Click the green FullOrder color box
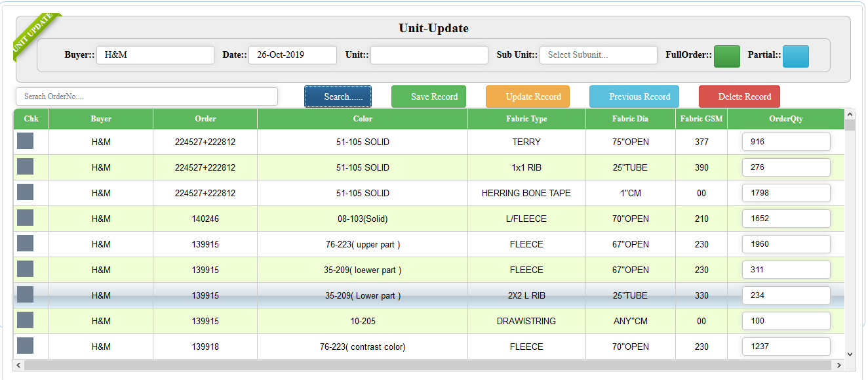Image resolution: width=868 pixels, height=380 pixels. [726, 56]
